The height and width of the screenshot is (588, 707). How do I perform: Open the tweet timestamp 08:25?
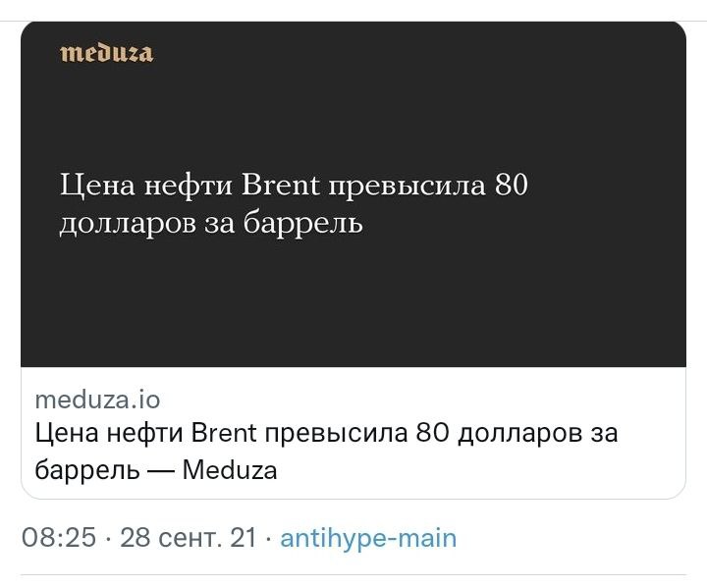coord(59,538)
